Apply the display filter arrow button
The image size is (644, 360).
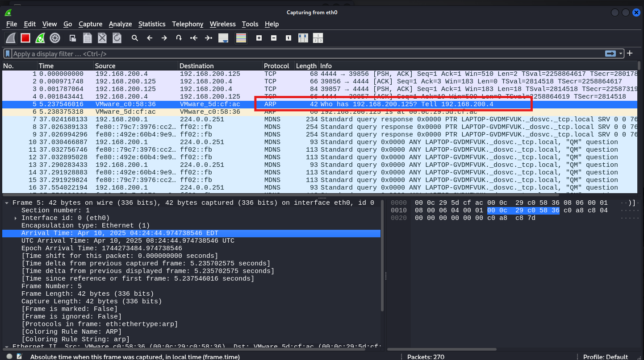tap(611, 54)
